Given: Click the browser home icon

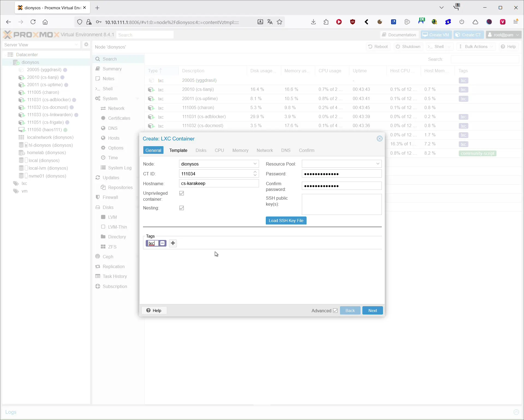Looking at the screenshot, I should coord(45,22).
